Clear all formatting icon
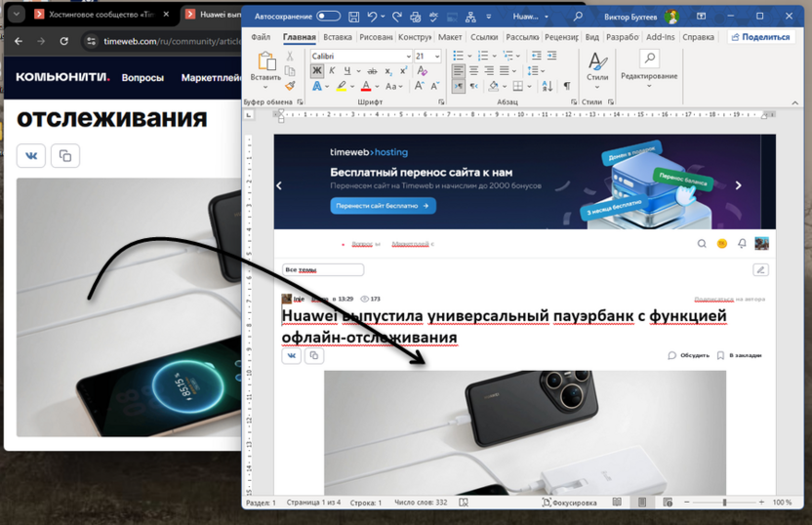 point(422,71)
